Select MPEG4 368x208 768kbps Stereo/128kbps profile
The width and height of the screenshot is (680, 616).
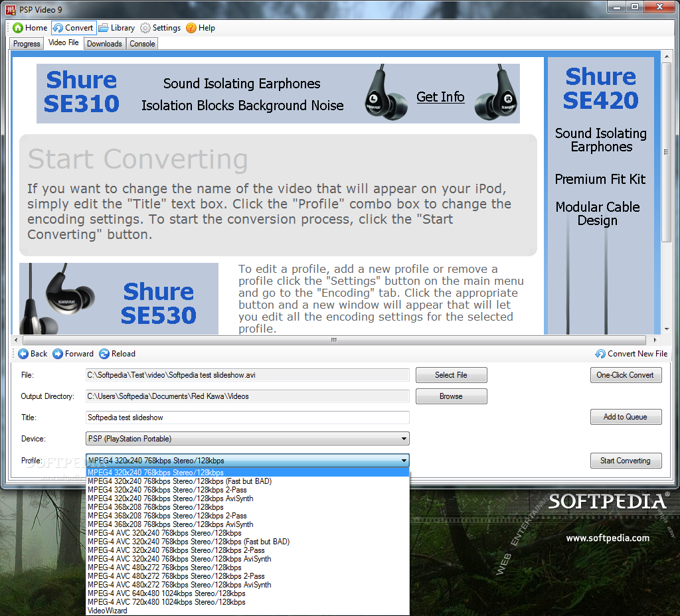248,507
